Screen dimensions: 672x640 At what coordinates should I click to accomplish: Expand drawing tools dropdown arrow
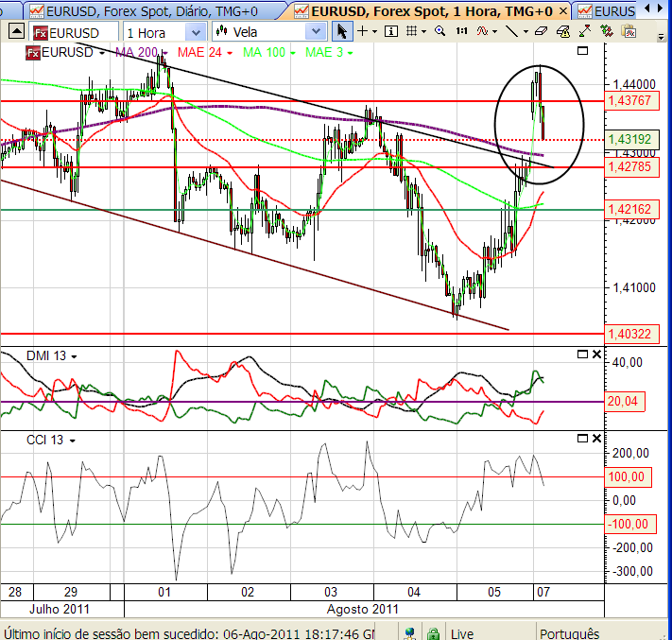coord(526,32)
